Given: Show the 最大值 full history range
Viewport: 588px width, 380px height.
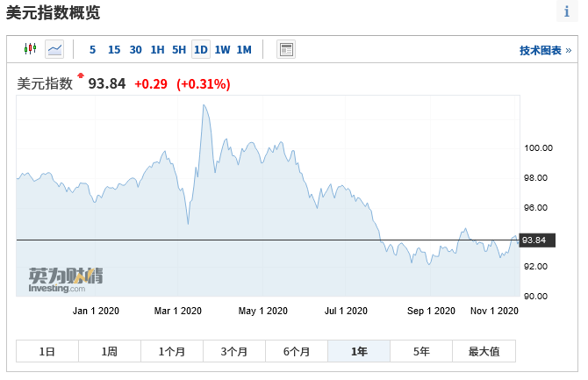Looking at the screenshot, I should 484,351.
